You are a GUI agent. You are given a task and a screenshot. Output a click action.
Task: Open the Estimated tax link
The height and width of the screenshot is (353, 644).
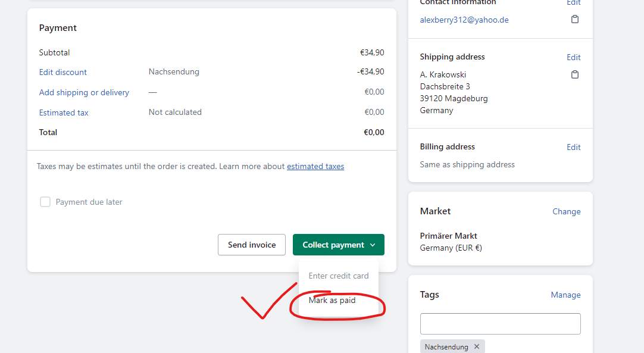pyautogui.click(x=64, y=113)
